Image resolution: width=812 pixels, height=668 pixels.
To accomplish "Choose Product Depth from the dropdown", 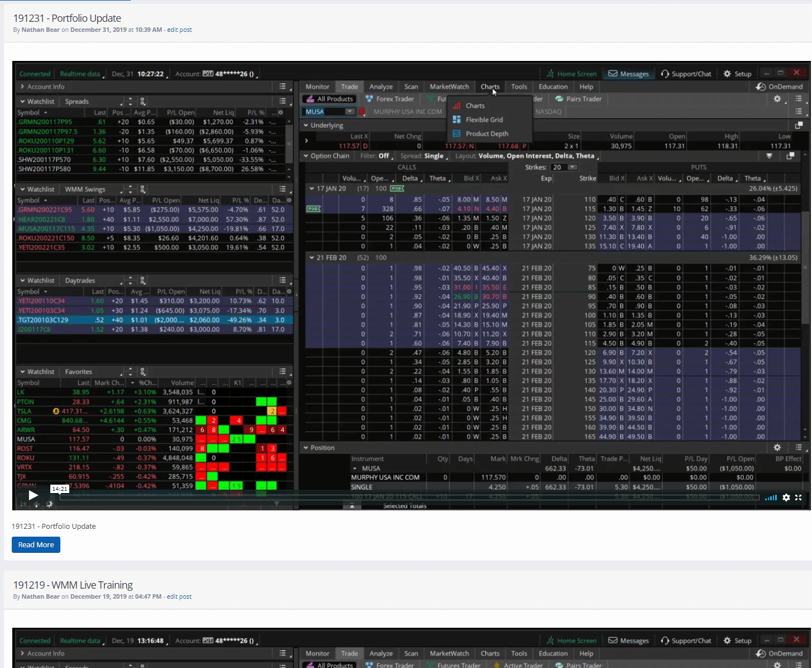I will pyautogui.click(x=487, y=134).
